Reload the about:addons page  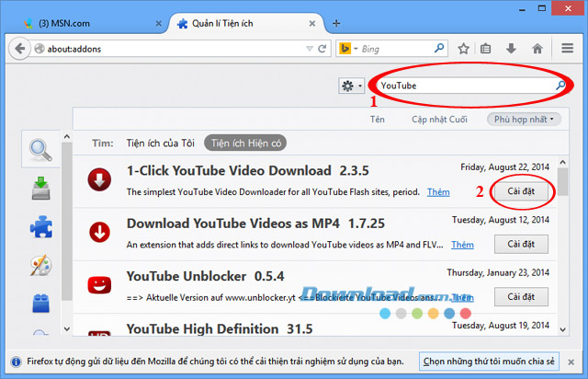322,49
